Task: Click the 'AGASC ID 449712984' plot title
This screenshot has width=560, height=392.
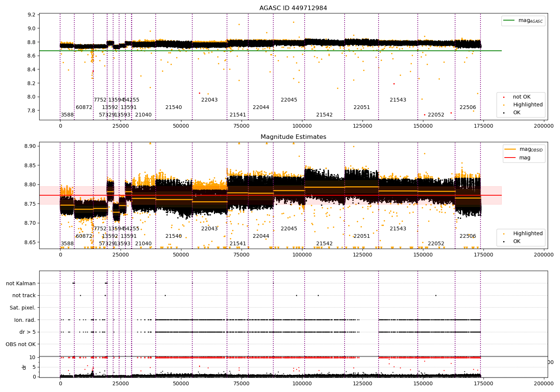Action: [293, 8]
